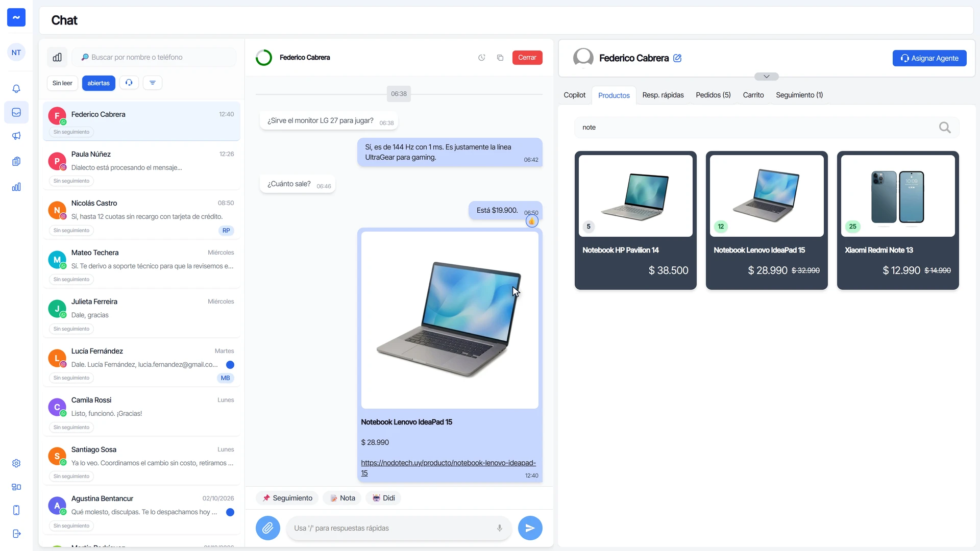This screenshot has height=551, width=980.
Task: Open the analytics bar chart sidebar icon
Action: 16,187
